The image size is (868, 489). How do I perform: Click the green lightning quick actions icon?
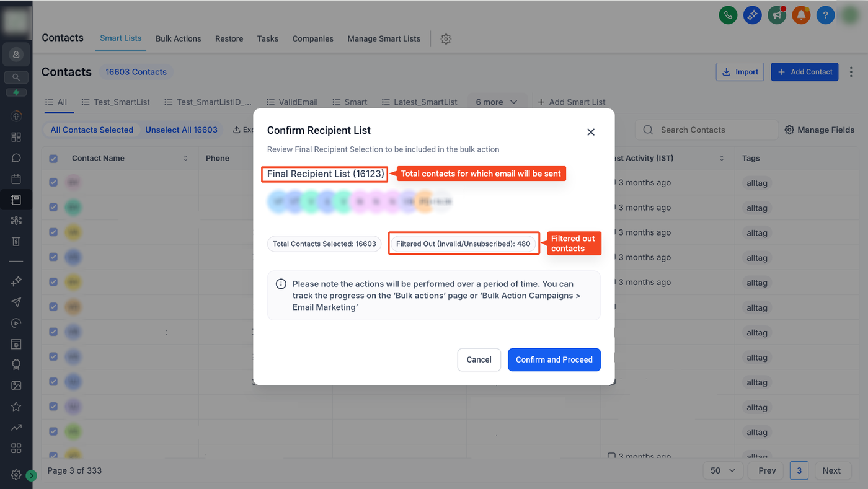point(16,92)
